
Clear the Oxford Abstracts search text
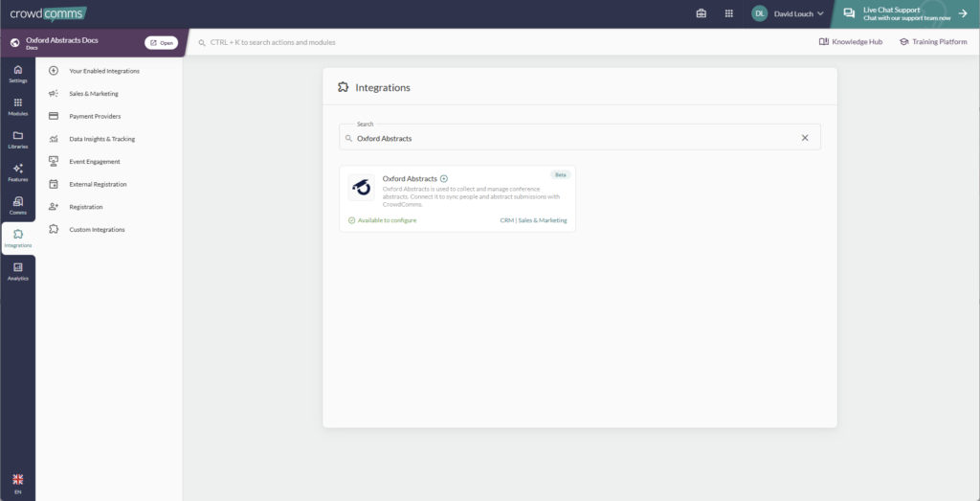[x=805, y=138]
